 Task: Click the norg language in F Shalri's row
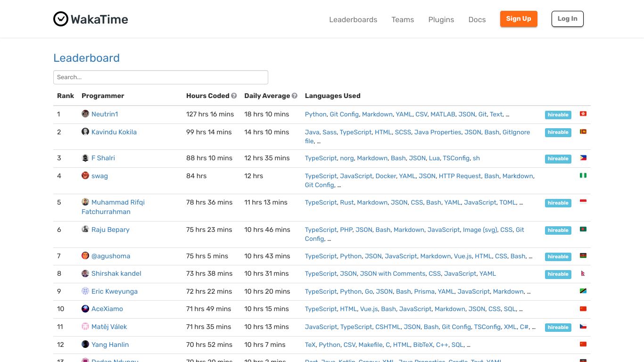pyautogui.click(x=347, y=158)
